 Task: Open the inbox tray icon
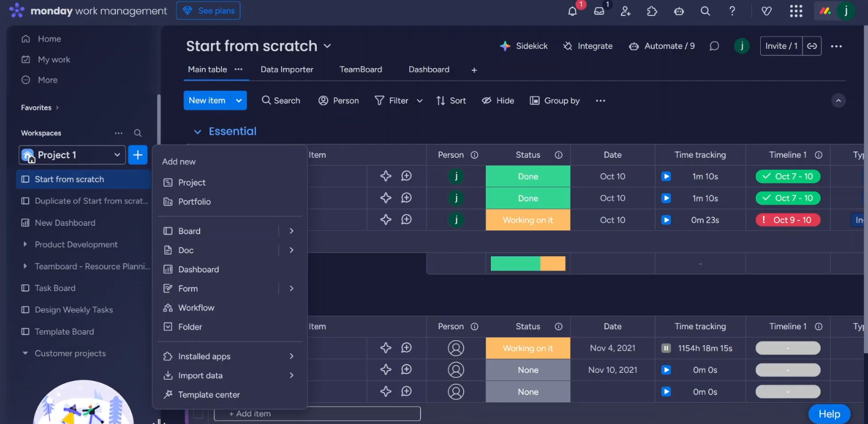[599, 11]
